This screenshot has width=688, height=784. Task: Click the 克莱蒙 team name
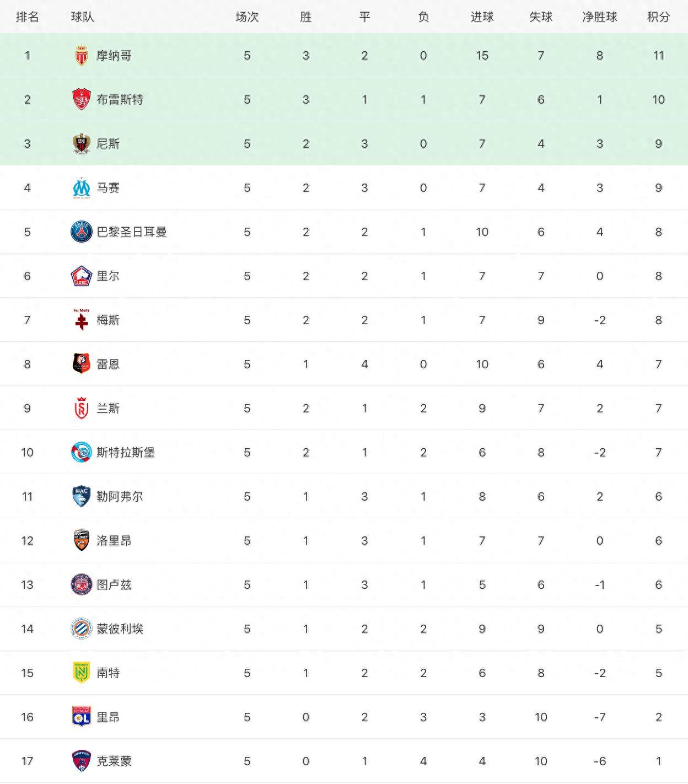coord(114,761)
